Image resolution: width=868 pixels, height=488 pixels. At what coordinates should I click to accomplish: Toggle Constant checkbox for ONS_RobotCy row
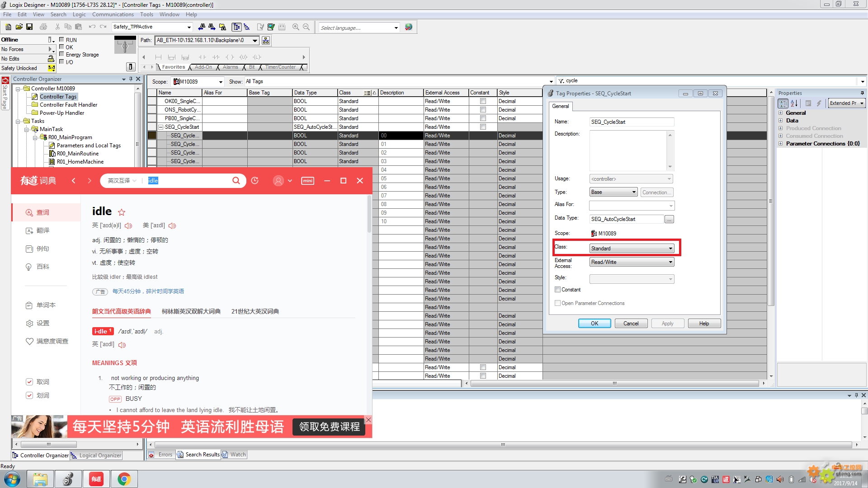pyautogui.click(x=483, y=110)
